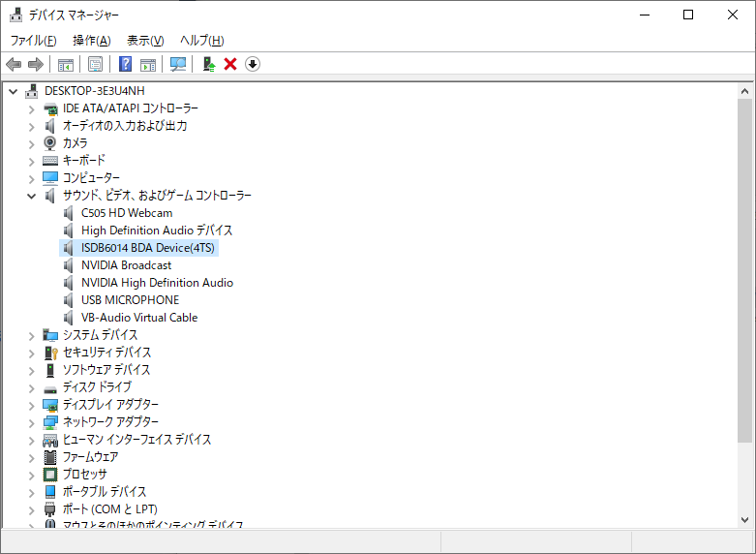This screenshot has width=756, height=554.
Task: Click the Device Manager title bar icon
Action: click(15, 15)
